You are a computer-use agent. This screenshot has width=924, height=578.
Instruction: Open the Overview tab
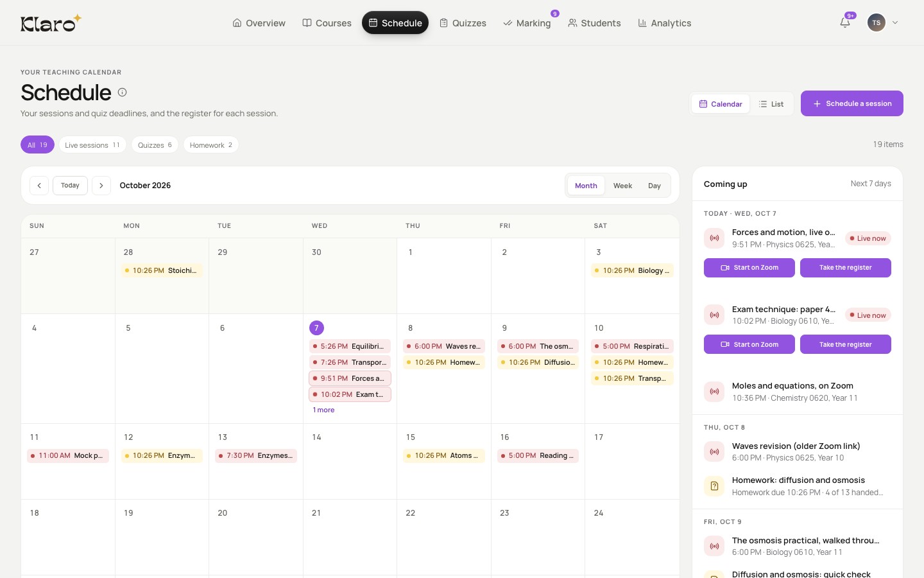[259, 23]
